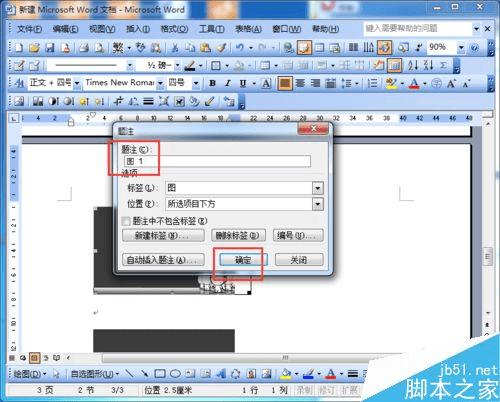Click the Undo arrow icon
Viewport: 500px width, 402px height.
[x=240, y=48]
